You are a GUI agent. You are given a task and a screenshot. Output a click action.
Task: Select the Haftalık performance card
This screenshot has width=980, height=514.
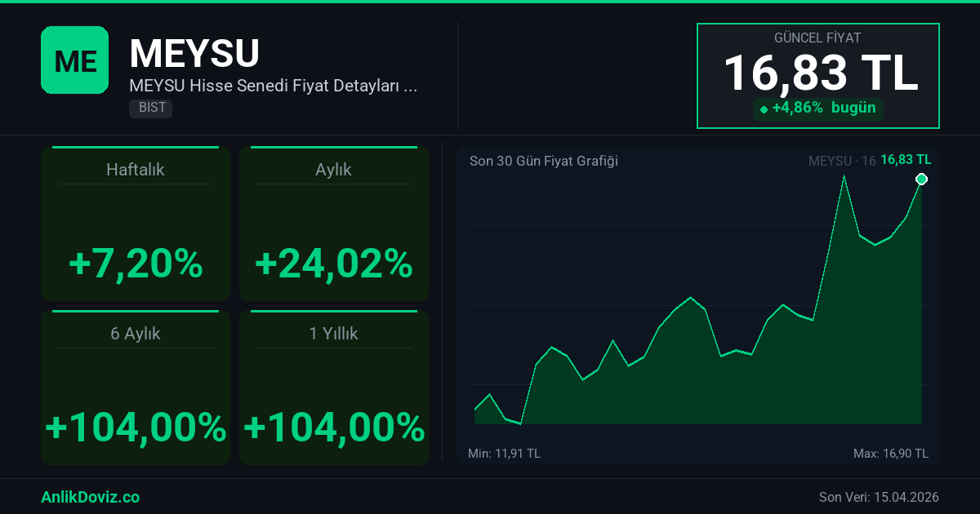[x=136, y=224]
